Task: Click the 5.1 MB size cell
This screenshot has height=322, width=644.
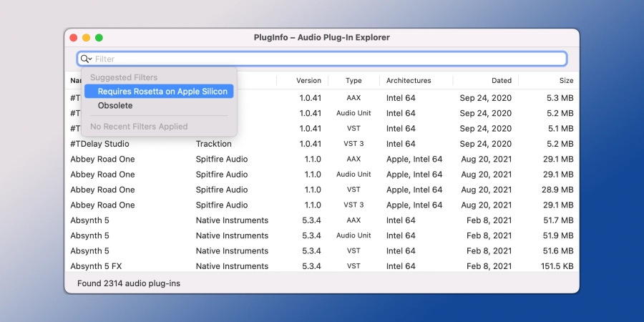Action: (560, 129)
